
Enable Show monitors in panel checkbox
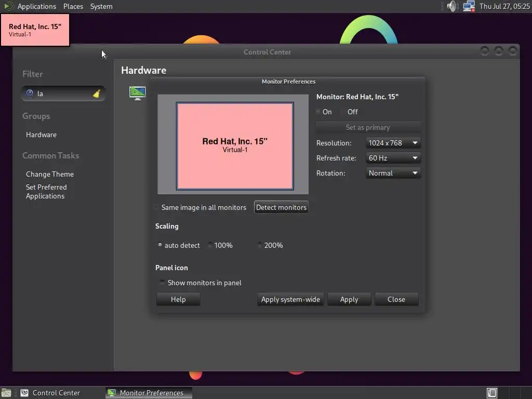click(162, 282)
